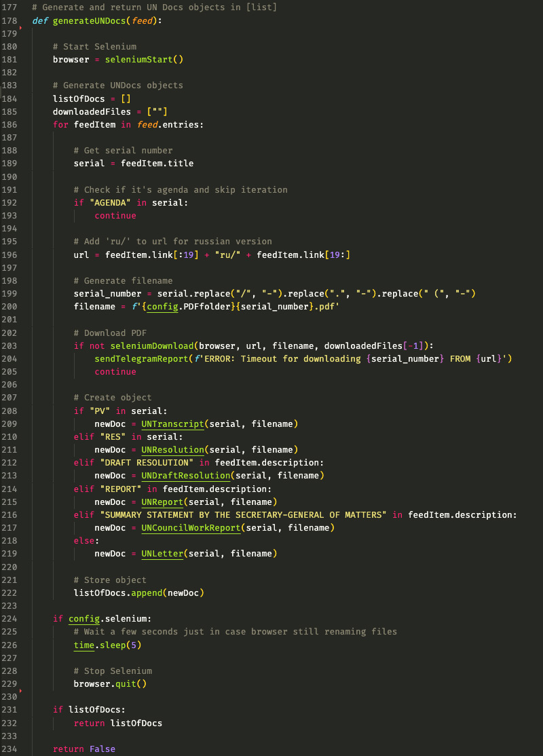The width and height of the screenshot is (543, 756).
Task: Click the '# Stop Selenium' comment
Action: pyautogui.click(x=113, y=670)
